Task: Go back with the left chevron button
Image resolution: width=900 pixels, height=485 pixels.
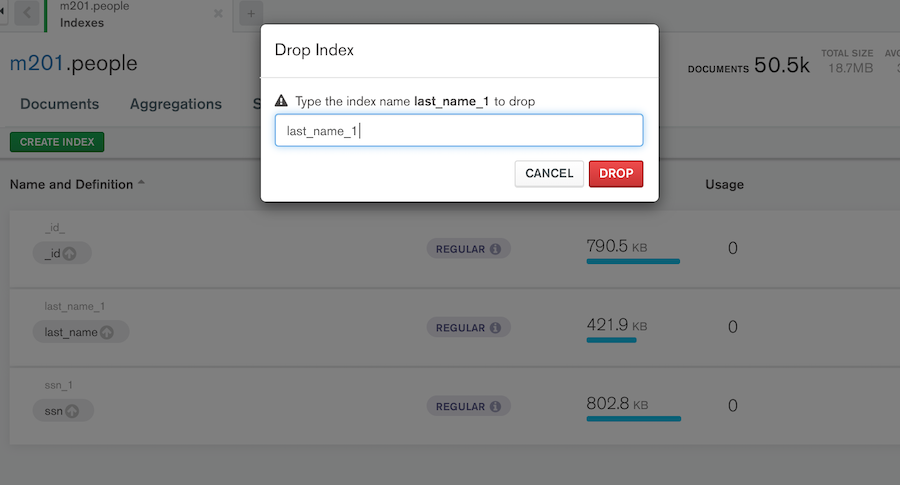Action: click(26, 13)
